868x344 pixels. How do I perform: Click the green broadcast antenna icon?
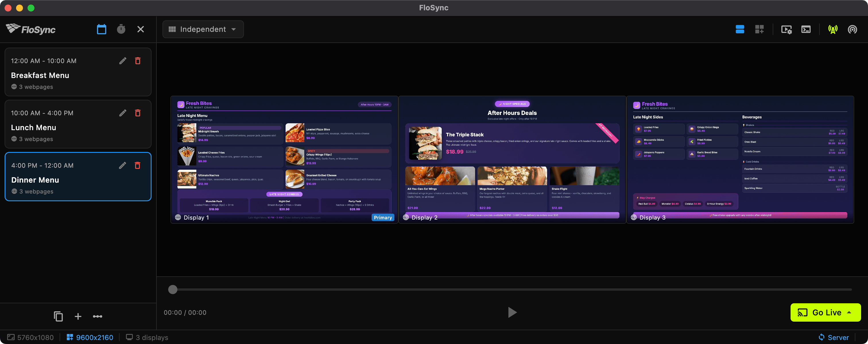(x=832, y=29)
